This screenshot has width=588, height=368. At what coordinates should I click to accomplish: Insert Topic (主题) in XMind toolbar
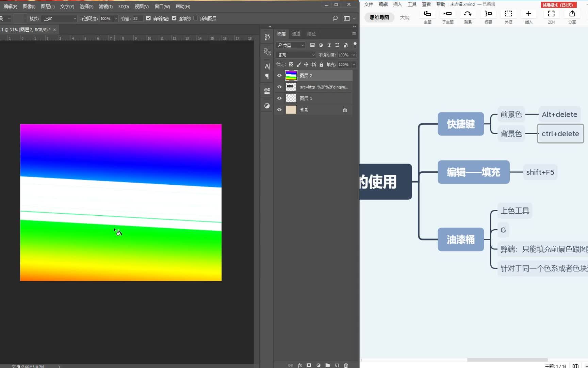(x=427, y=17)
